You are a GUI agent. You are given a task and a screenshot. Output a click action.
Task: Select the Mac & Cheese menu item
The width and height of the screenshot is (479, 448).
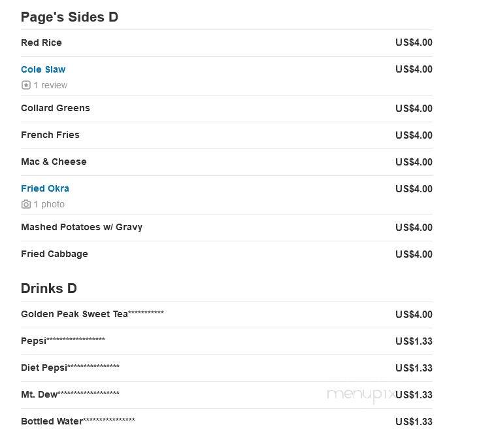(x=54, y=162)
